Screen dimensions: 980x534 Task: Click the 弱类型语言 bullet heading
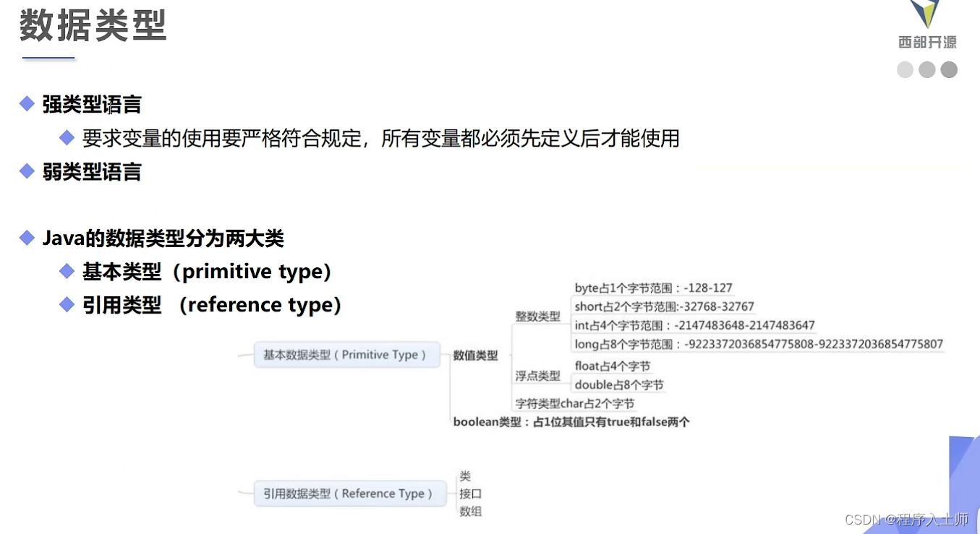click(x=92, y=172)
